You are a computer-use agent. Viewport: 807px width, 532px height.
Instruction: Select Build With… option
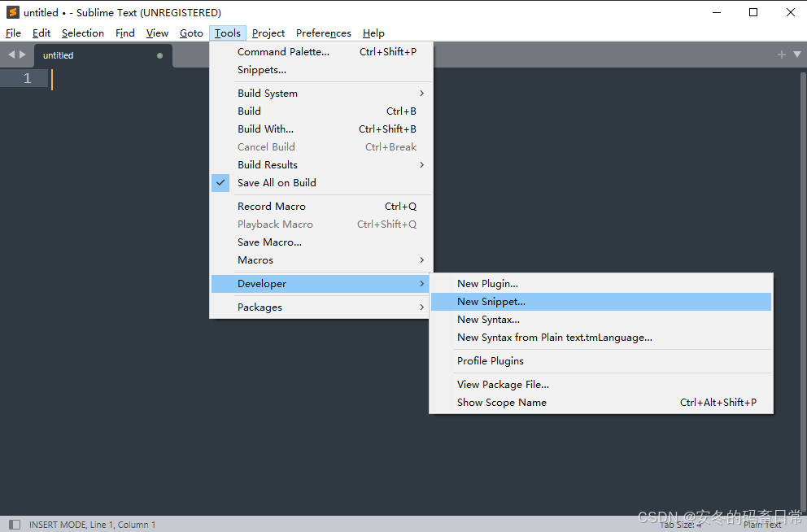point(321,129)
